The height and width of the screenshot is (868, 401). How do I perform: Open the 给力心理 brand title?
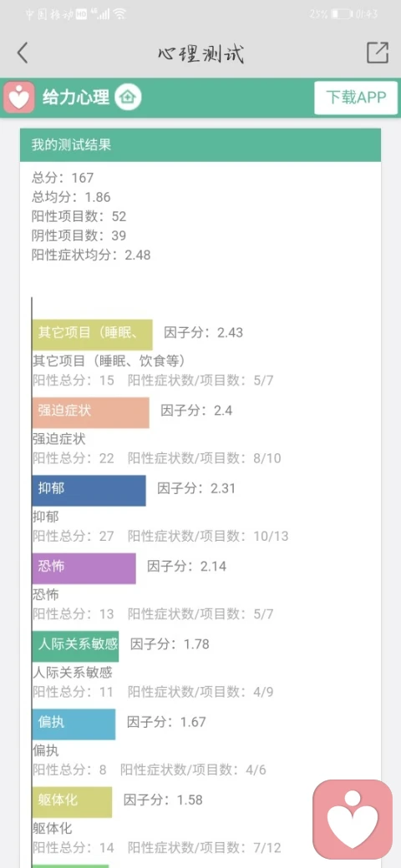pos(76,98)
